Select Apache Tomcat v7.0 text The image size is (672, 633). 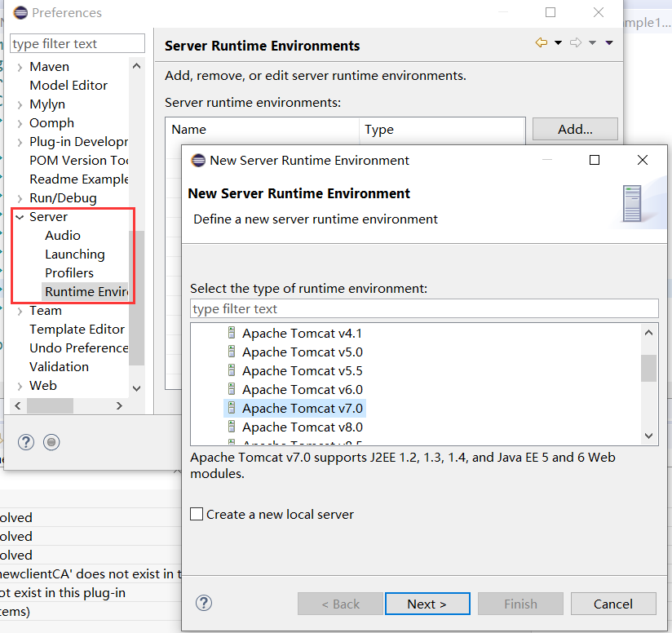click(x=303, y=408)
